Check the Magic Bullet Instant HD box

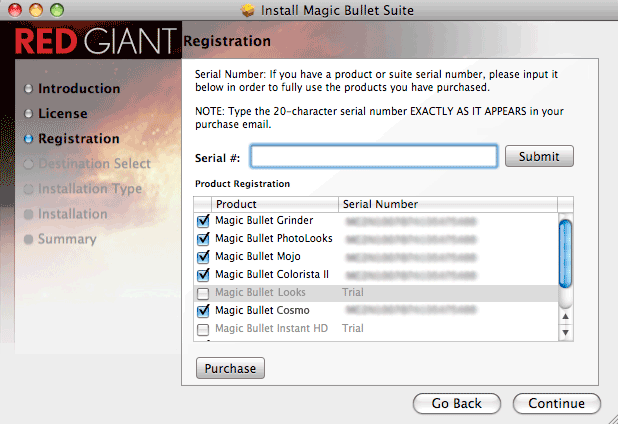(x=203, y=329)
